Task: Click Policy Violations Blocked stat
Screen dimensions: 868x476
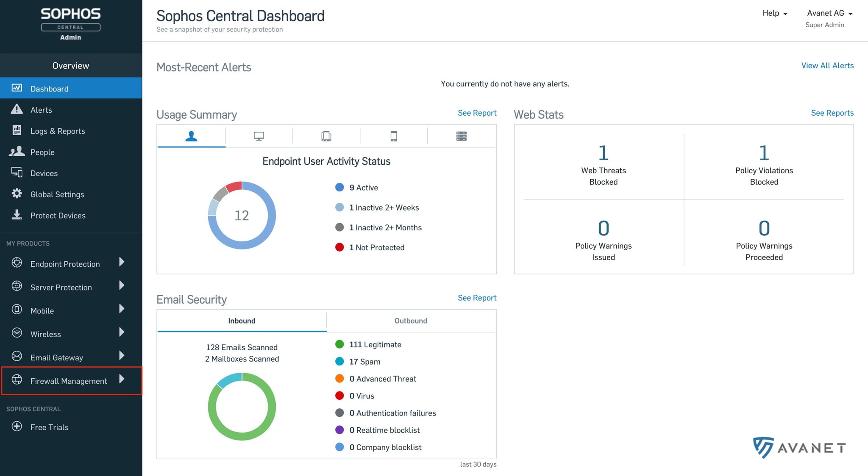Action: pyautogui.click(x=764, y=165)
